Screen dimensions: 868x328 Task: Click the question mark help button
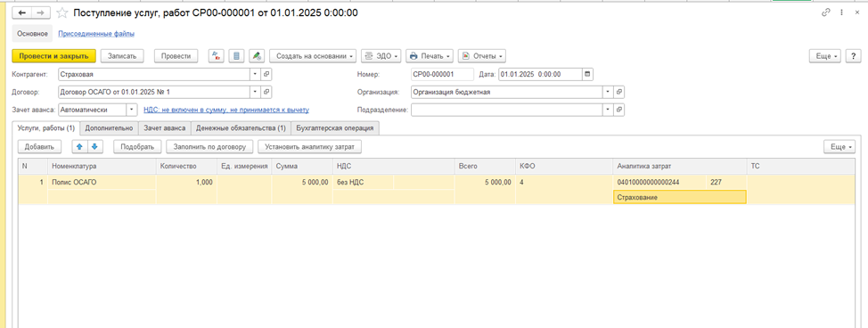point(854,56)
